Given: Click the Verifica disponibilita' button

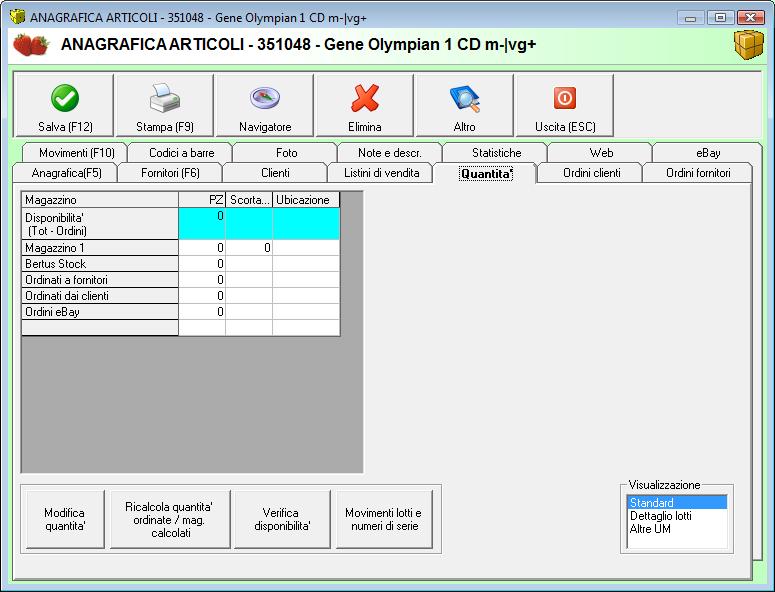Looking at the screenshot, I should 282,519.
